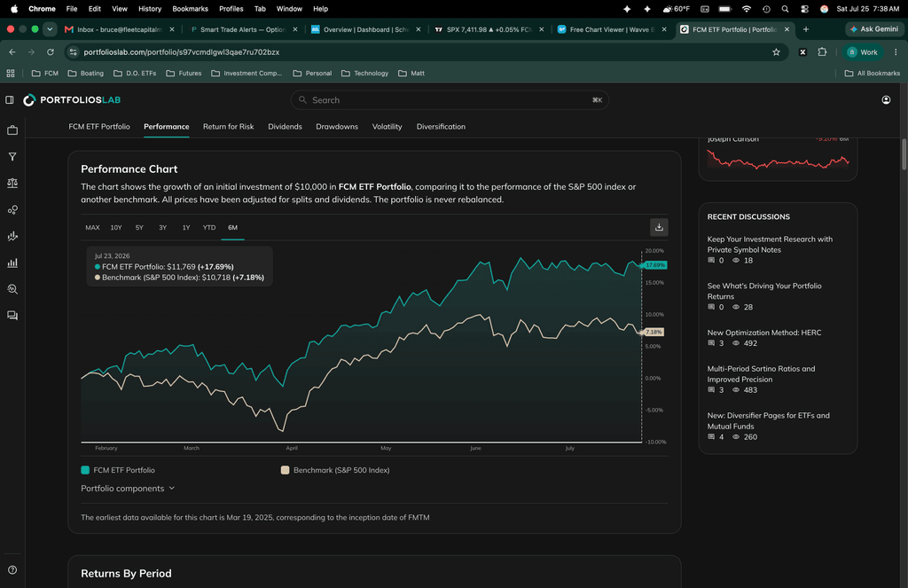Image resolution: width=908 pixels, height=588 pixels.
Task: Open Chrome extensions puzzle icon
Action: click(x=822, y=52)
